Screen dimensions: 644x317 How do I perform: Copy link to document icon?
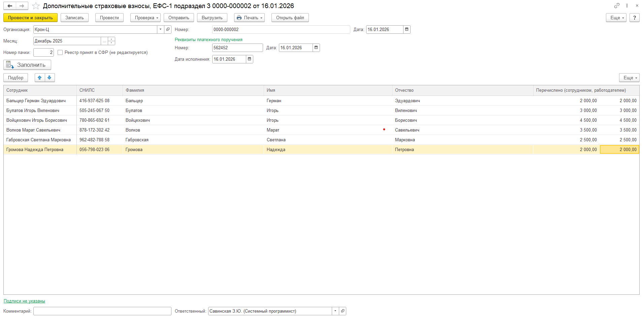pyautogui.click(x=617, y=6)
